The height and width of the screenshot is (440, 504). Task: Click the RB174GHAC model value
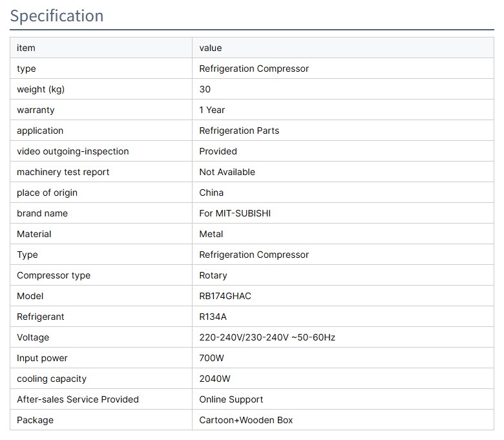[225, 296]
